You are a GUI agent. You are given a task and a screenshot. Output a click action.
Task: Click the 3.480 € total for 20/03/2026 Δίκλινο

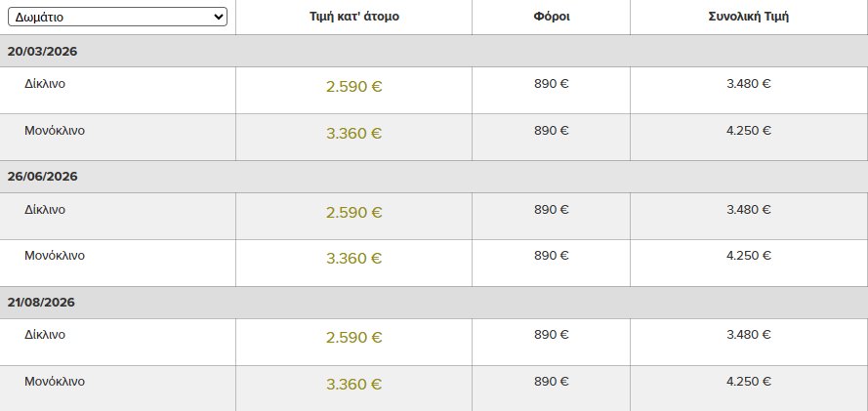coord(749,84)
